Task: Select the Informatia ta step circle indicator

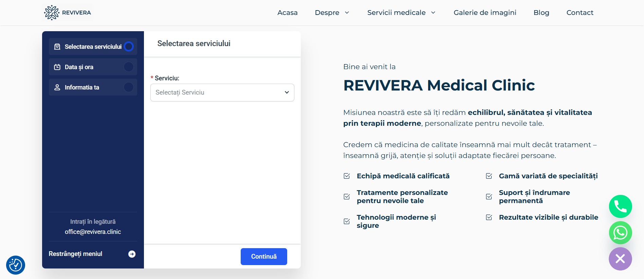Action: click(129, 87)
